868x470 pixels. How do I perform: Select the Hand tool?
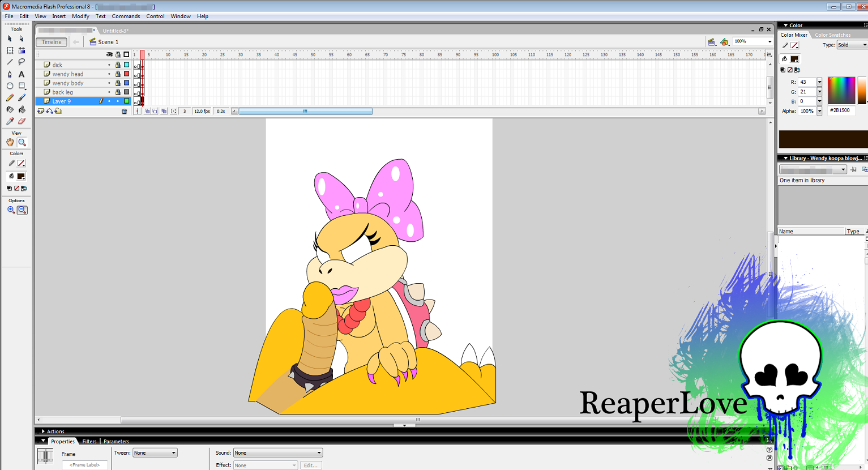click(10, 142)
